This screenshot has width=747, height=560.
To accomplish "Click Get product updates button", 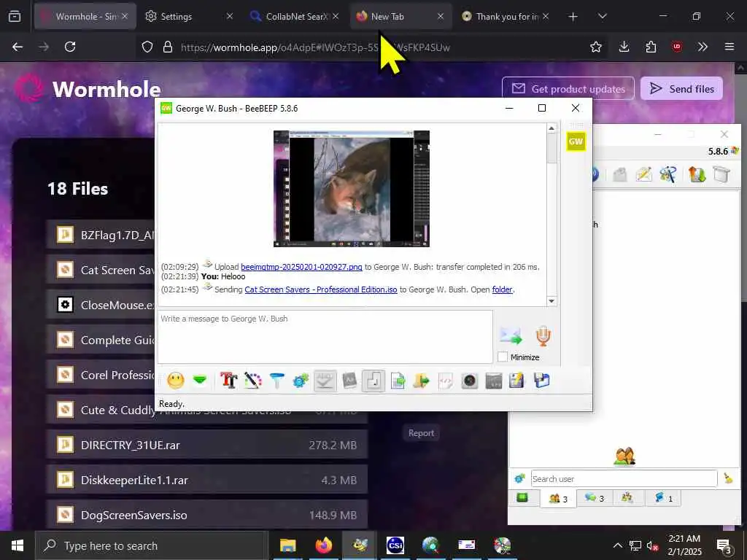I will pyautogui.click(x=568, y=88).
